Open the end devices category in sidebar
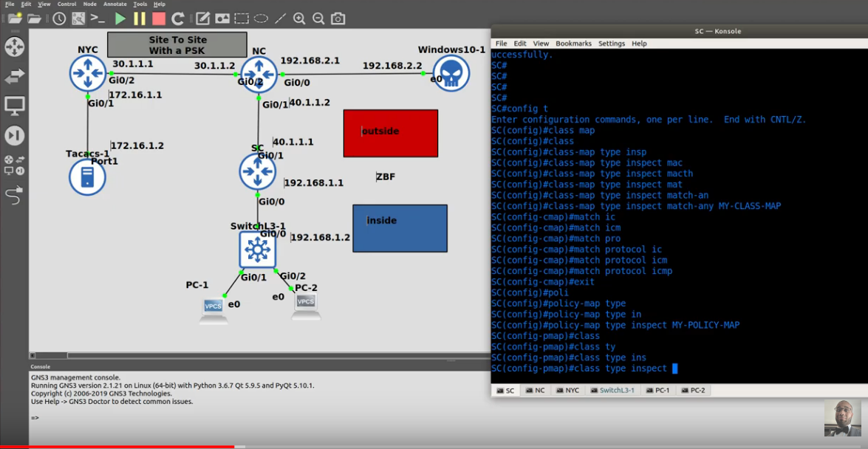This screenshot has height=449, width=868. tap(14, 105)
